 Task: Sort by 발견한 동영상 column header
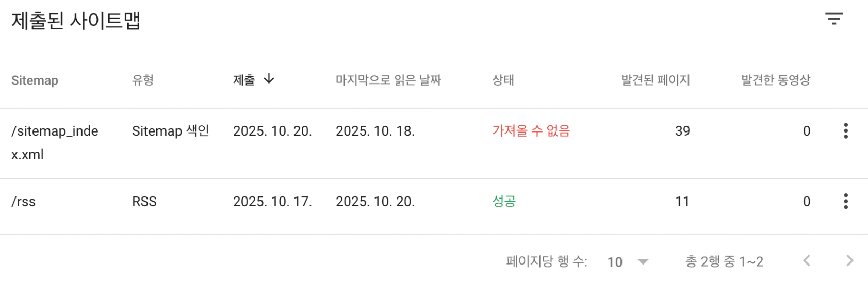775,80
